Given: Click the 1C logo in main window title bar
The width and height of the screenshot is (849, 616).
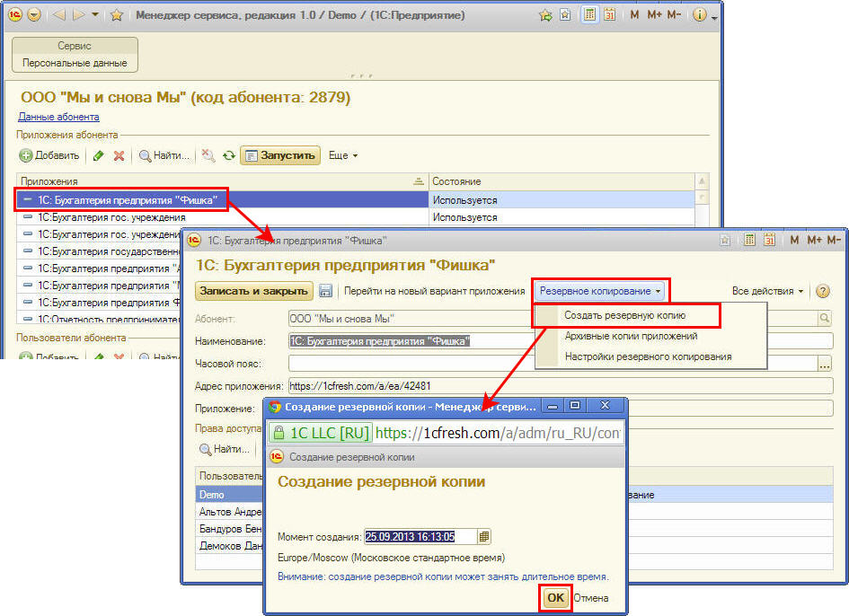Looking at the screenshot, I should (15, 15).
